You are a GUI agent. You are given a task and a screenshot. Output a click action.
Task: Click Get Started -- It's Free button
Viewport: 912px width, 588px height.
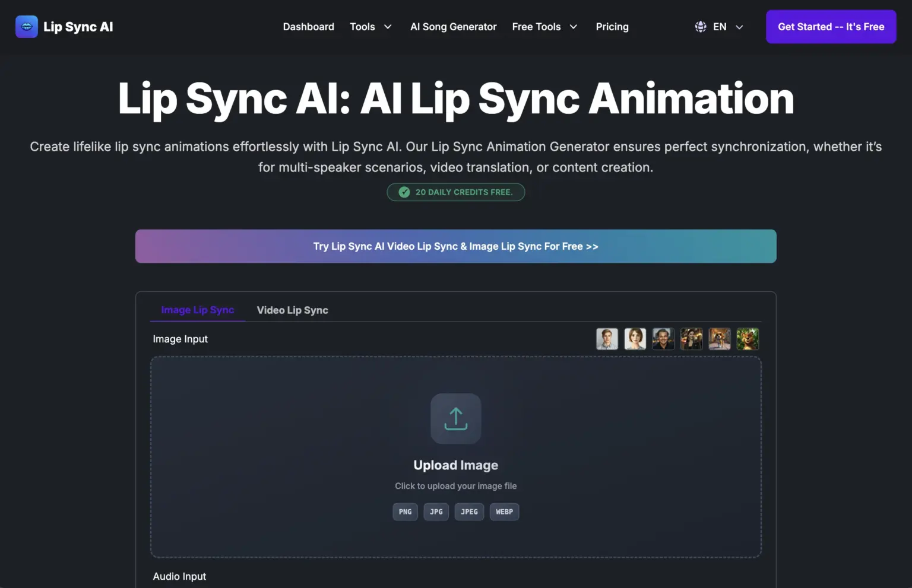coord(831,27)
